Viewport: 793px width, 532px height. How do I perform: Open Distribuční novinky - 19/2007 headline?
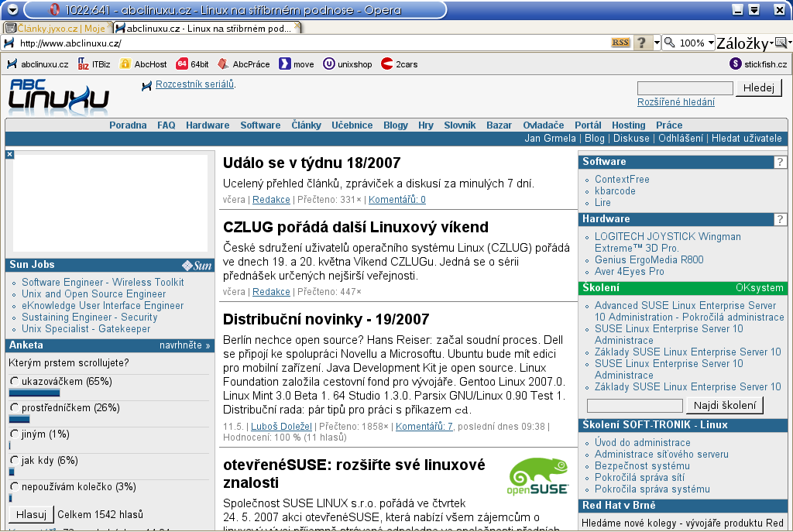(x=326, y=320)
